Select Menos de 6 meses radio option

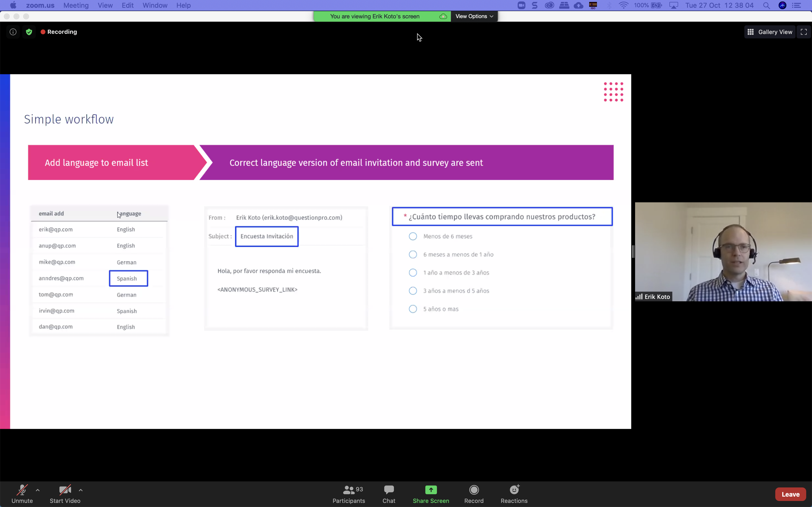click(413, 236)
